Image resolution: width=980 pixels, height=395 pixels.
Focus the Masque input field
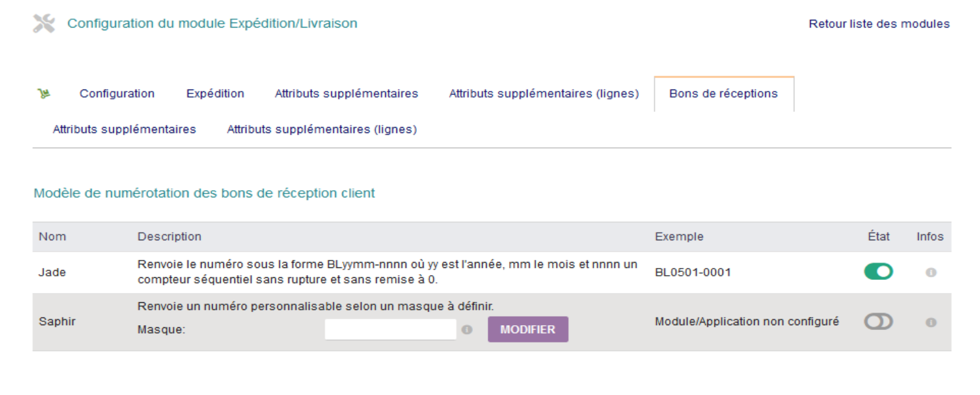coord(391,330)
